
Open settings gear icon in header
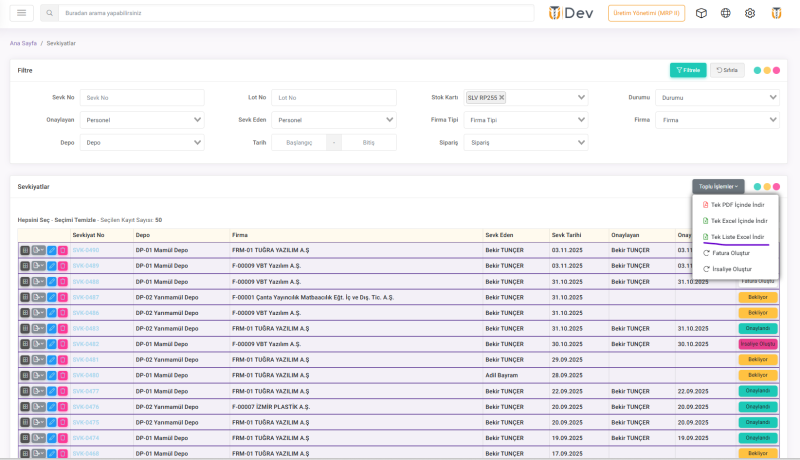click(x=750, y=13)
